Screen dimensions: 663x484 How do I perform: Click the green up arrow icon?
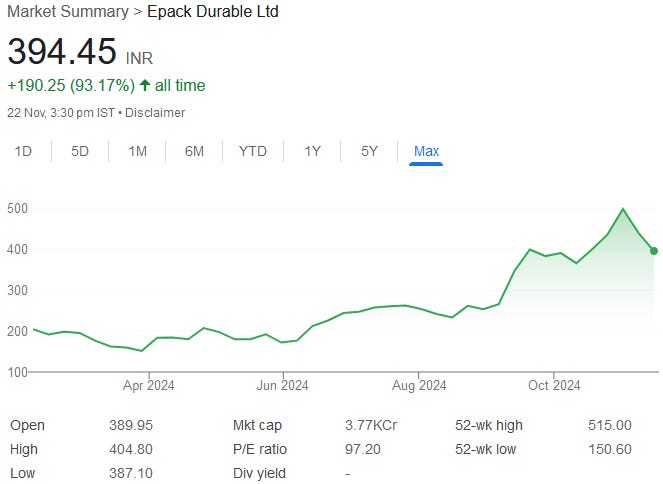pos(145,85)
